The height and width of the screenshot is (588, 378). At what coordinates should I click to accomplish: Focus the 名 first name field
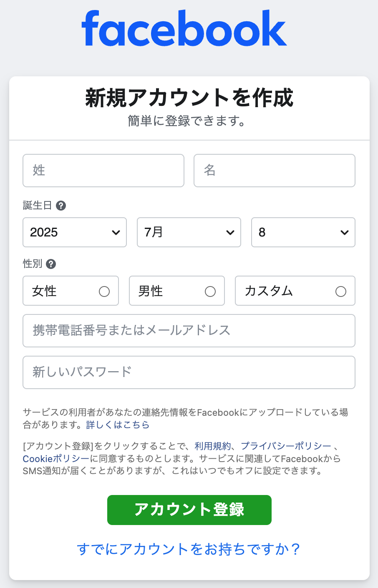(x=275, y=171)
